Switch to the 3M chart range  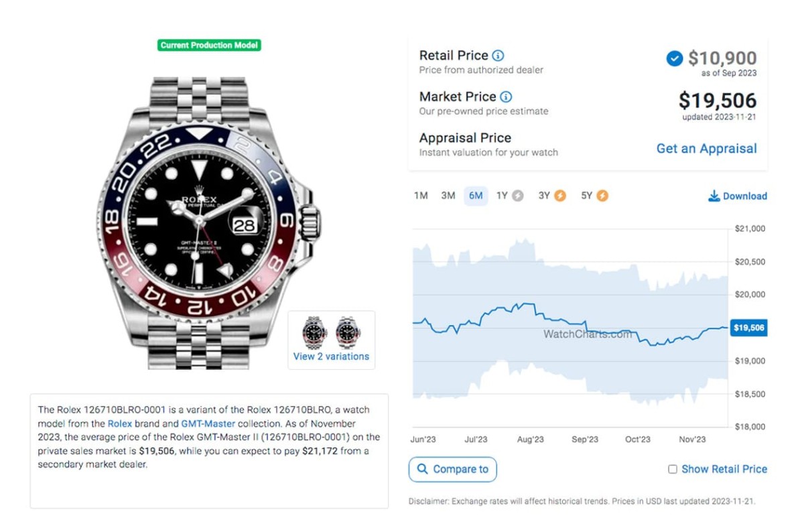(x=448, y=196)
